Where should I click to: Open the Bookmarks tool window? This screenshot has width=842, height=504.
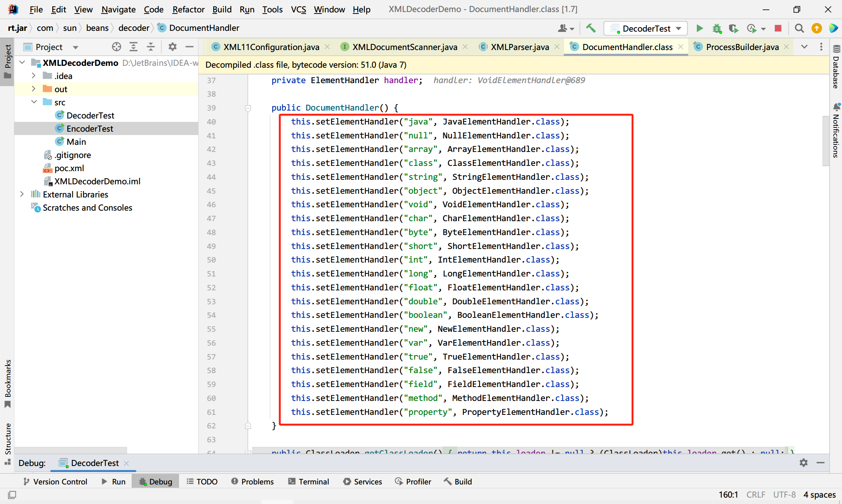click(x=8, y=384)
